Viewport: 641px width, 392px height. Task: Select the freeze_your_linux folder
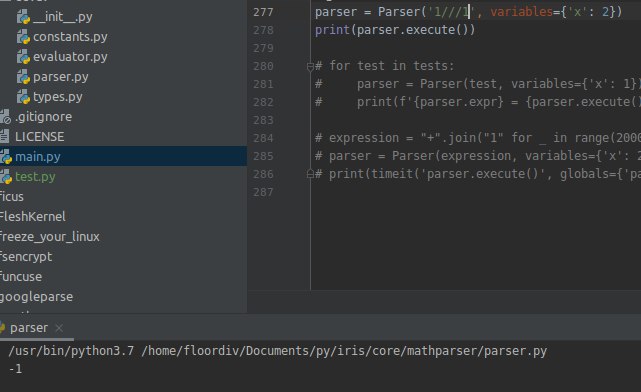pyautogui.click(x=49, y=237)
